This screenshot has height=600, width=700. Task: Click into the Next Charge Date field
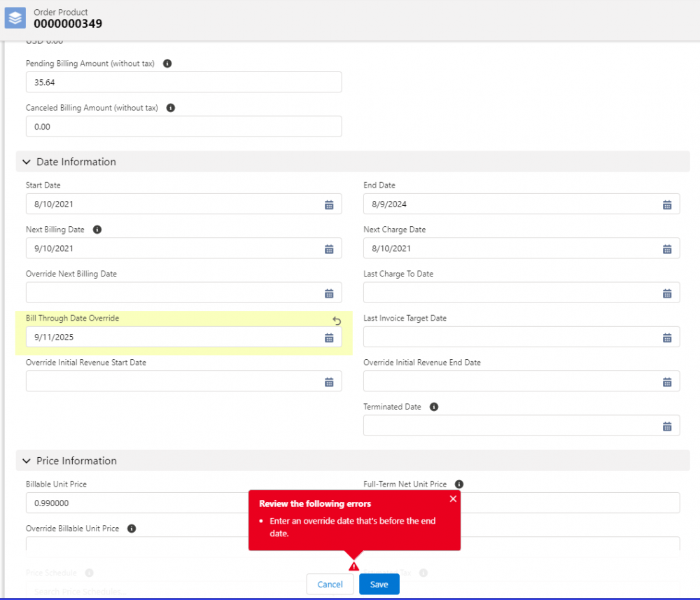point(521,249)
